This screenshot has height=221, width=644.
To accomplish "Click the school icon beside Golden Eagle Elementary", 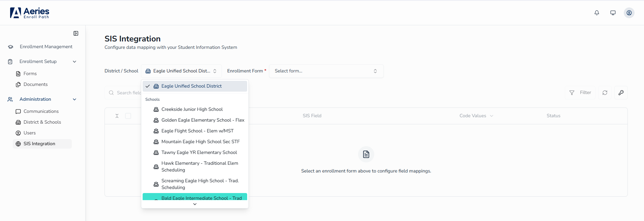I will [x=156, y=120].
